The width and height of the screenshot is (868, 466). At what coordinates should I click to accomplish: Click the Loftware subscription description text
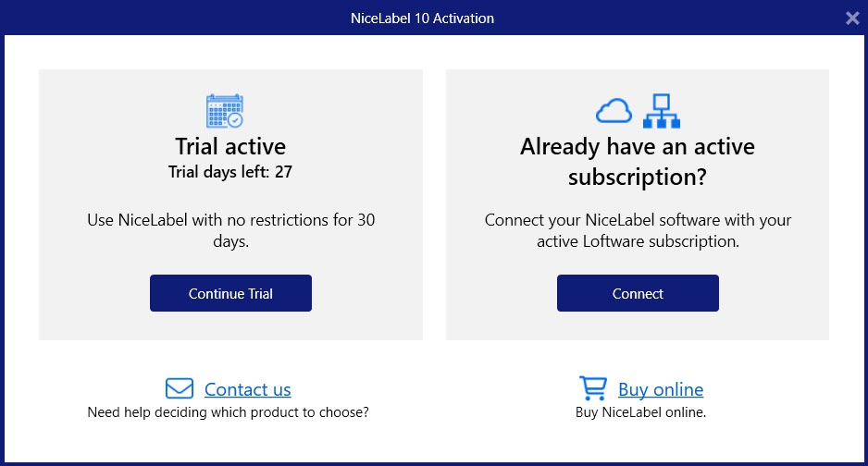tap(638, 230)
